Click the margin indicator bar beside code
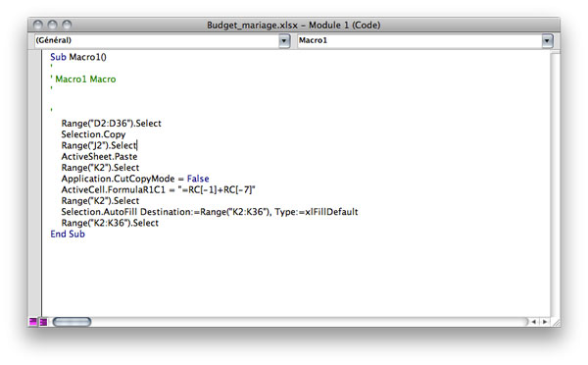 click(x=35, y=184)
